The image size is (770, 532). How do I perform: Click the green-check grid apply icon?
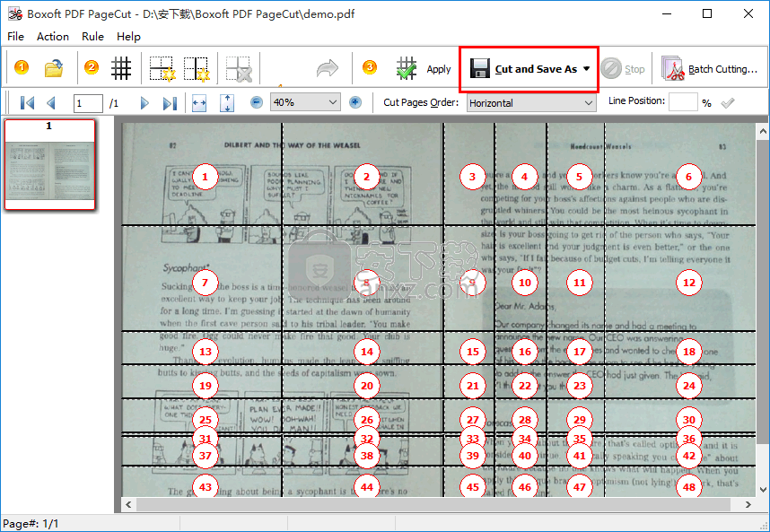coord(407,68)
